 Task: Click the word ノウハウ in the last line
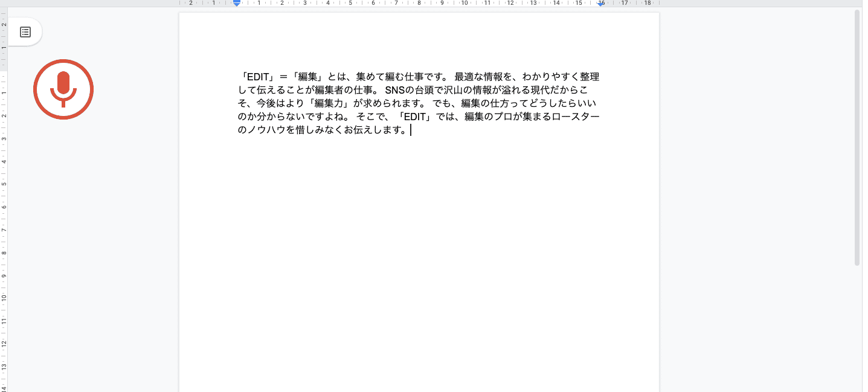tap(267, 130)
